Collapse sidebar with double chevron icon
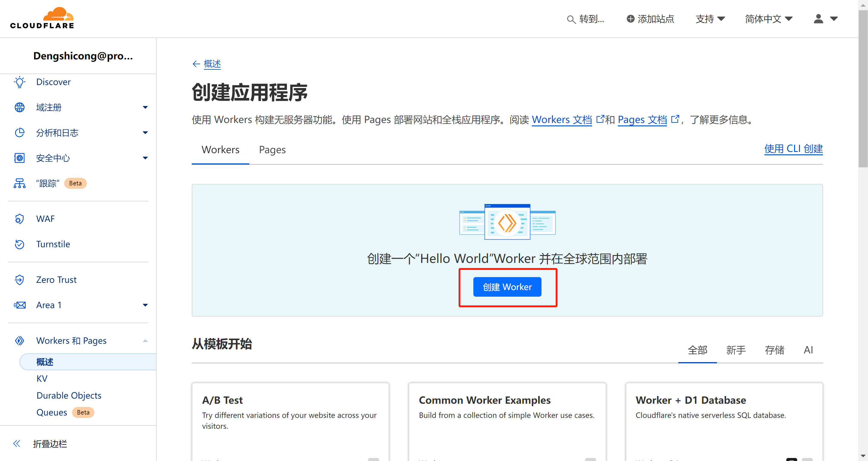Screen dimensions: 868x461 click(17, 444)
